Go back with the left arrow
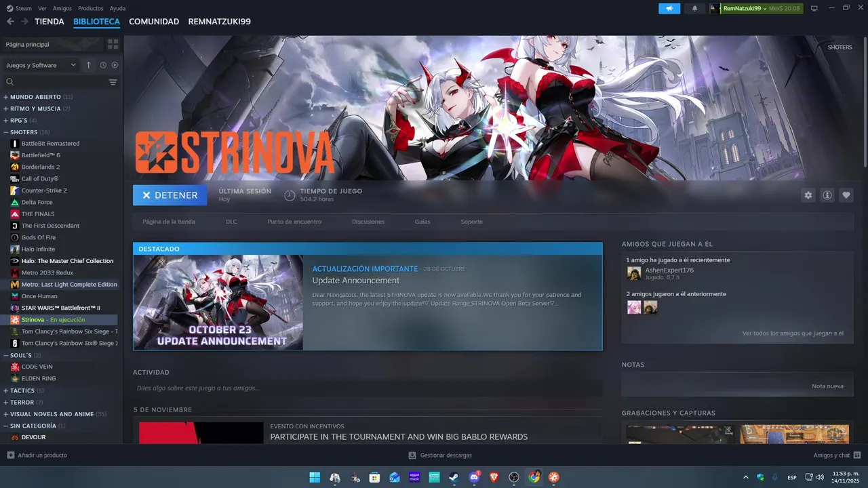868x488 pixels. point(10,22)
